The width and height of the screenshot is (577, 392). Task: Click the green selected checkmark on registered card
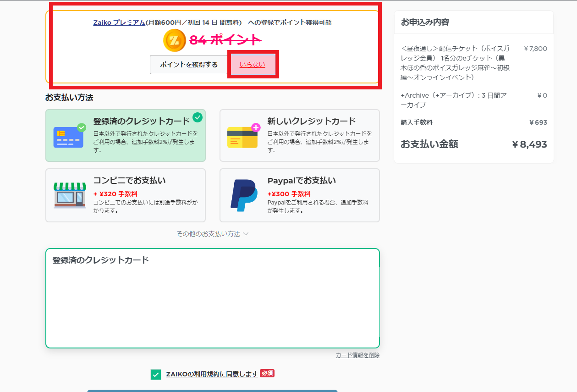tap(198, 117)
